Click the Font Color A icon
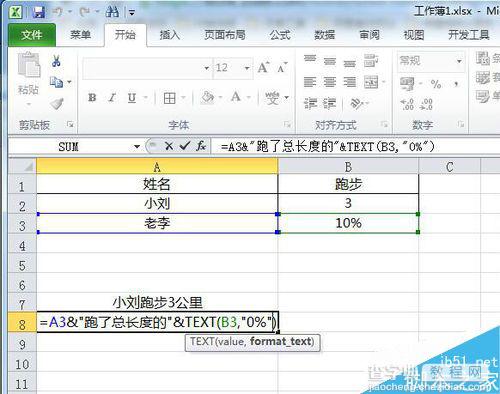The width and height of the screenshot is (500, 394). tap(236, 97)
